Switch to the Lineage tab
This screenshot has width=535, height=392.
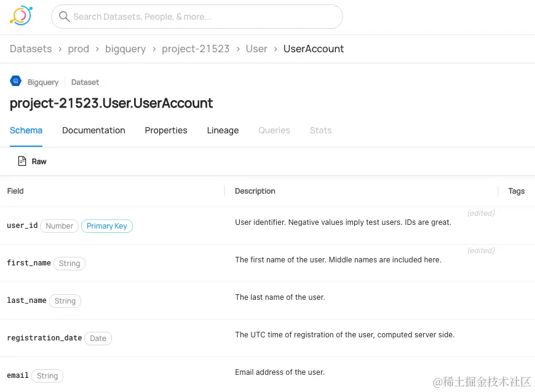click(223, 130)
